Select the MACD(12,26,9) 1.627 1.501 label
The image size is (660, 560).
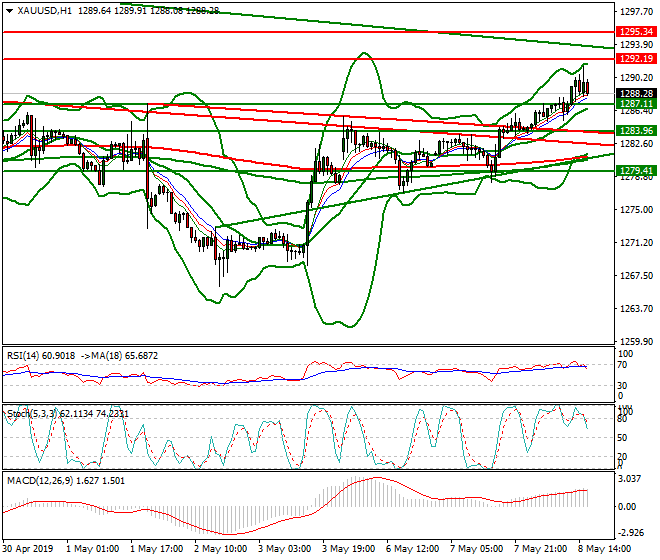[x=66, y=480]
